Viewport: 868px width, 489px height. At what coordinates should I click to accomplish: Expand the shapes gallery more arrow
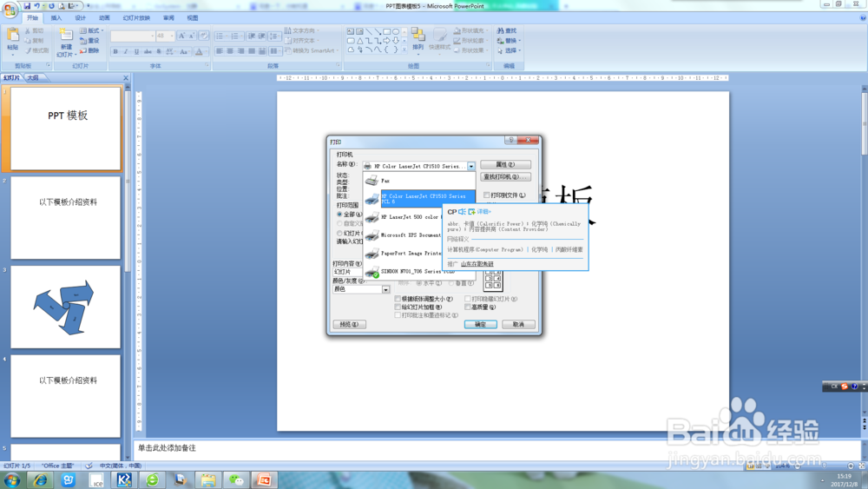[404, 50]
